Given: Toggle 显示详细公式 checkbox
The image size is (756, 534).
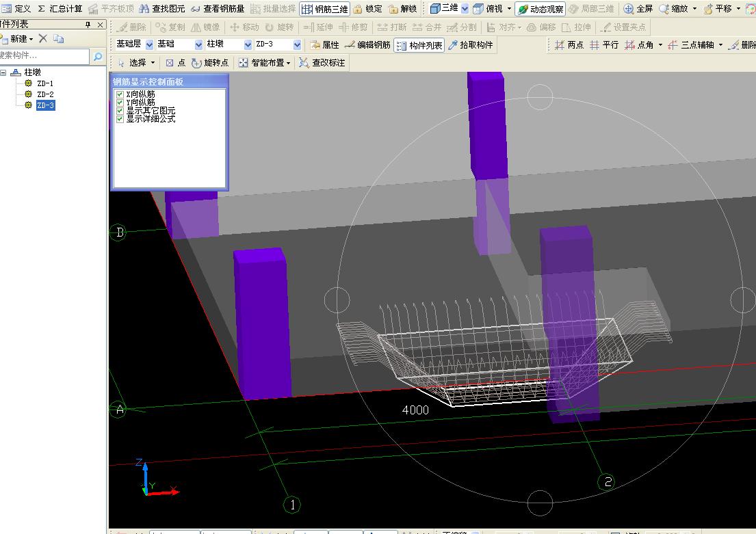Looking at the screenshot, I should 120,118.
